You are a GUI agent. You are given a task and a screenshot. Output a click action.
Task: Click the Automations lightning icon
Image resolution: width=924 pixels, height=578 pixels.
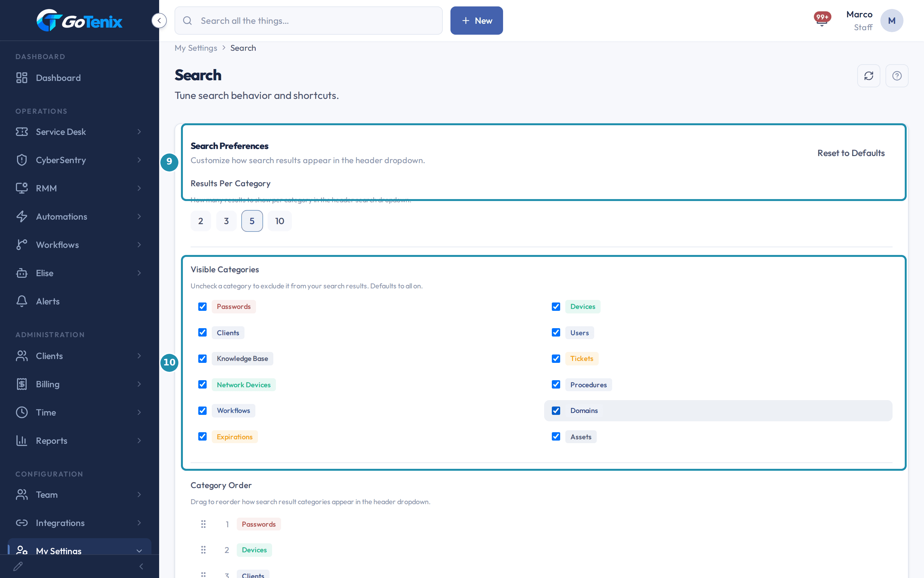point(22,216)
